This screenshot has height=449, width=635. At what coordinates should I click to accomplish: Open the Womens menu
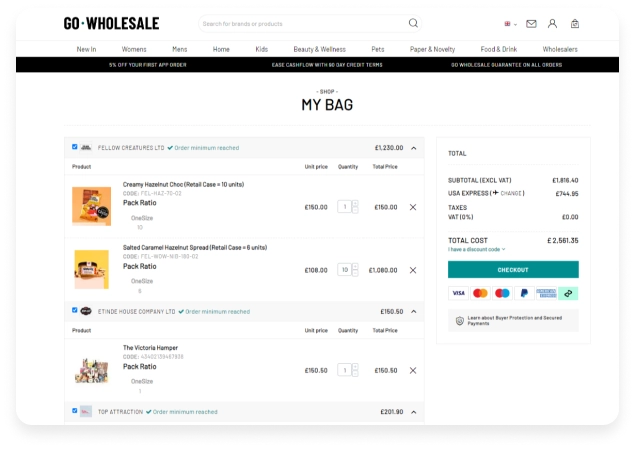point(134,49)
